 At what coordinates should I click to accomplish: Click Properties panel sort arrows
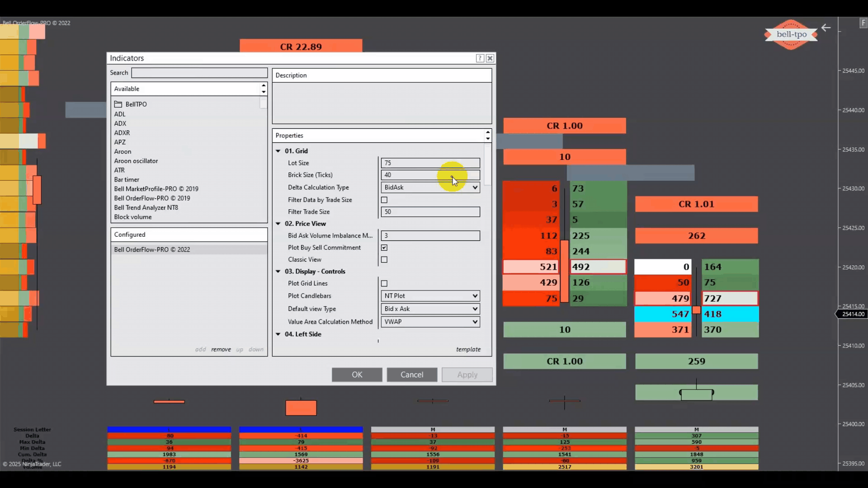[x=488, y=136]
